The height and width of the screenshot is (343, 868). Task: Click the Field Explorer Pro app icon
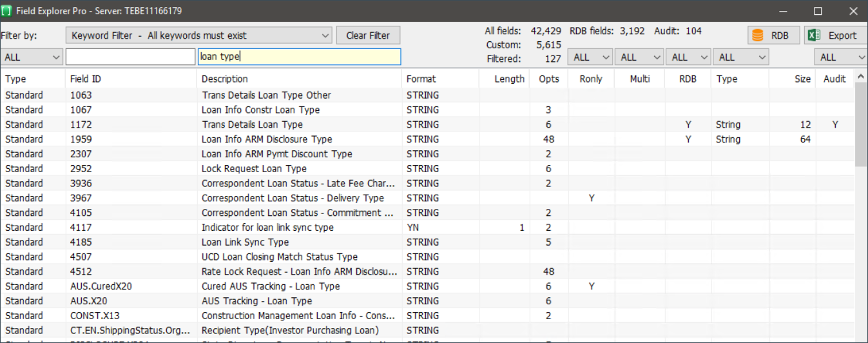(x=7, y=11)
